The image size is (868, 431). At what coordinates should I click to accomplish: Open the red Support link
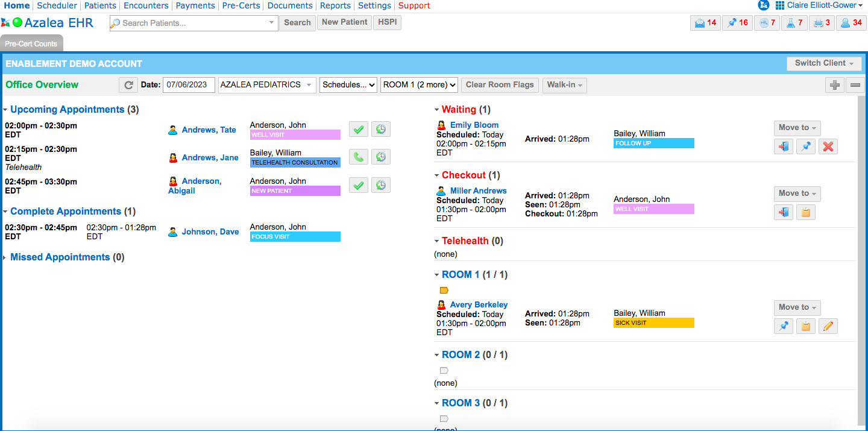[x=414, y=5]
